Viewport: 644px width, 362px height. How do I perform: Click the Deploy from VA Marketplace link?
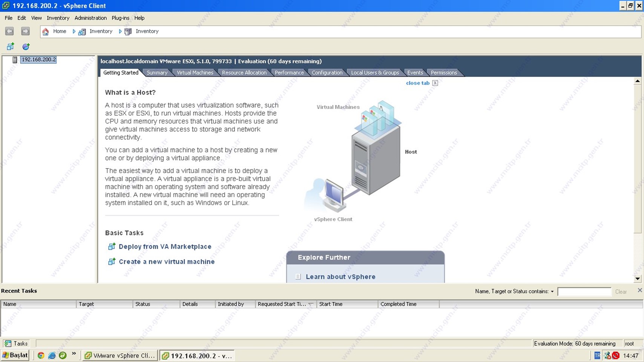coord(165,247)
